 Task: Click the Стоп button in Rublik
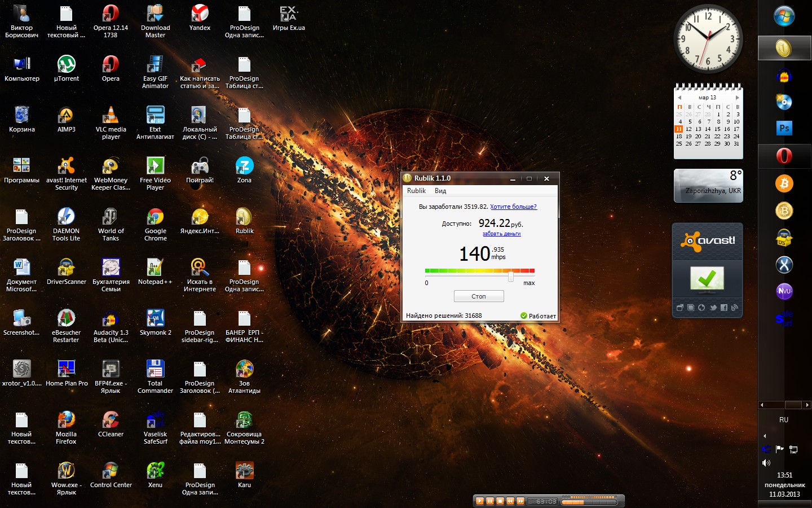click(x=479, y=296)
